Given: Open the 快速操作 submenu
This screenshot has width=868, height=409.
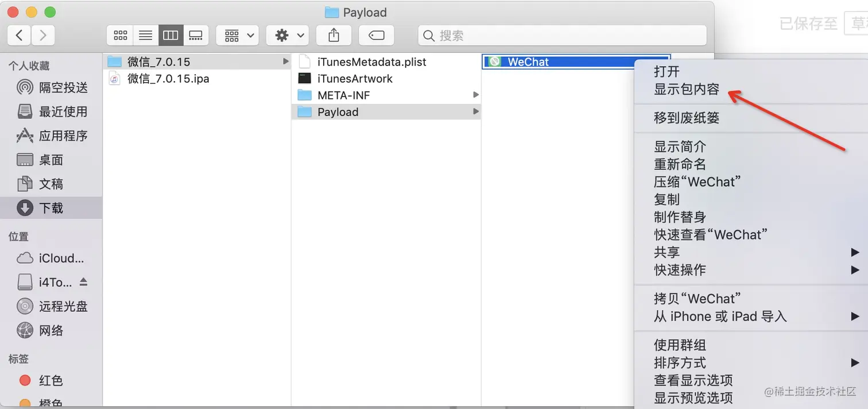Looking at the screenshot, I should 751,269.
